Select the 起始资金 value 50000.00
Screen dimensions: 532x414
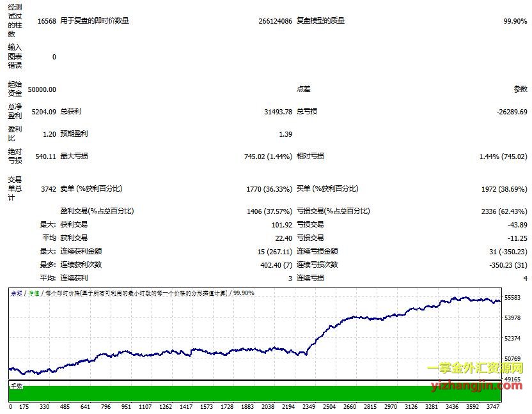click(x=43, y=89)
